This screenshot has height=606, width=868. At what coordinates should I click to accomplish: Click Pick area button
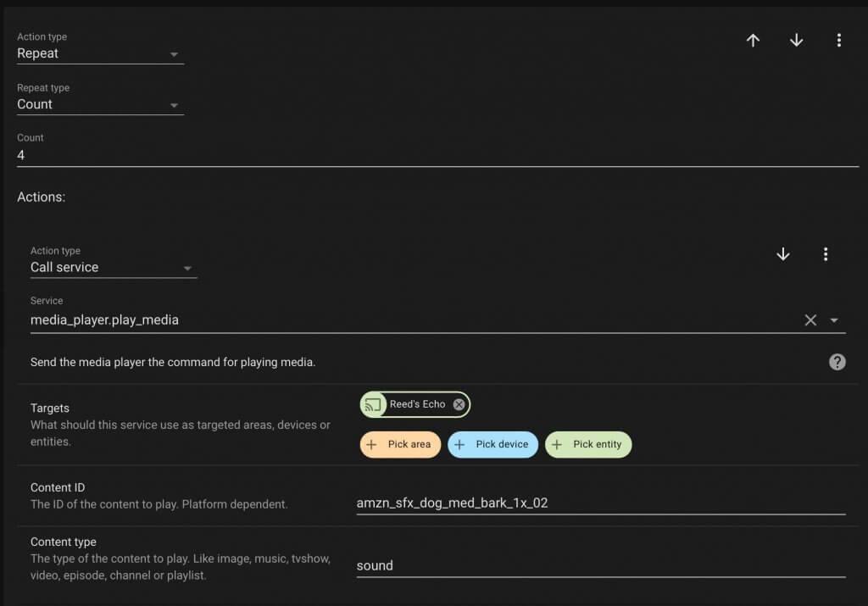point(400,444)
